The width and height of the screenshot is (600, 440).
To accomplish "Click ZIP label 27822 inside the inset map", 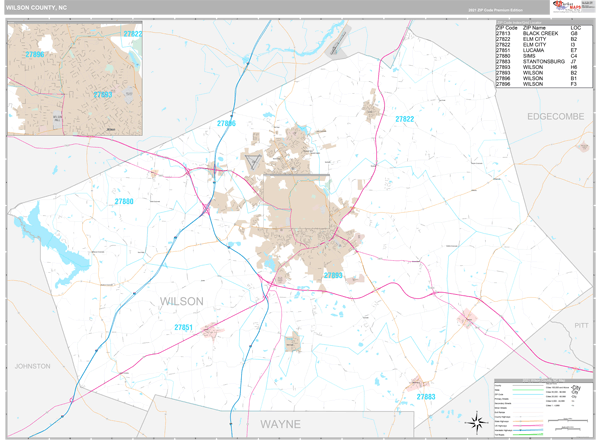I will 133,34.
